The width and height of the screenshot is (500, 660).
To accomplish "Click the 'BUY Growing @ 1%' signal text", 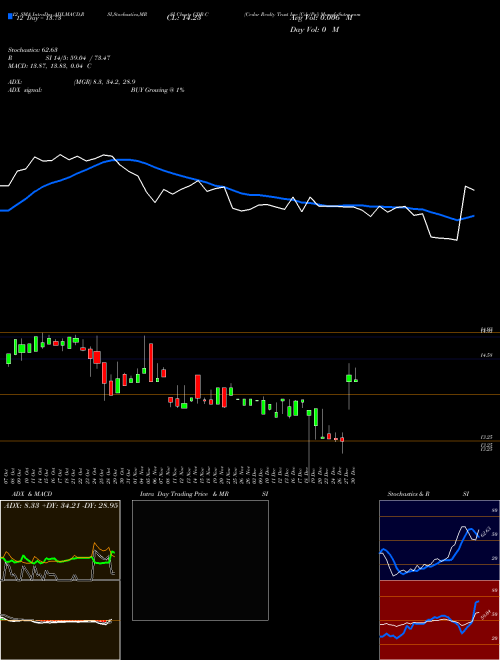I will pyautogui.click(x=157, y=90).
